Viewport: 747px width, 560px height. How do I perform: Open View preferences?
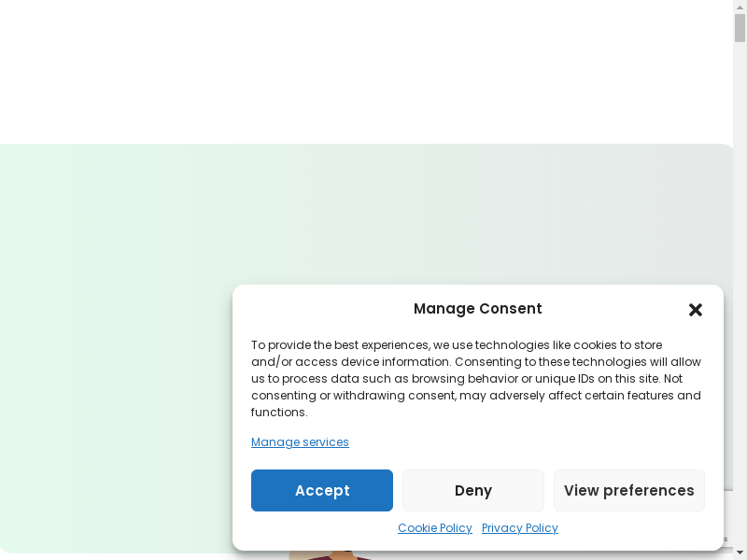[628, 491]
